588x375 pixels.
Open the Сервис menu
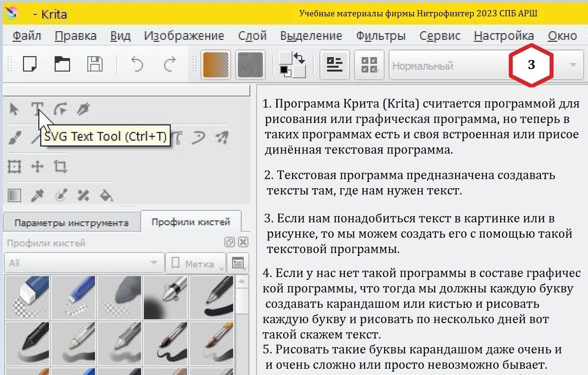pos(440,36)
